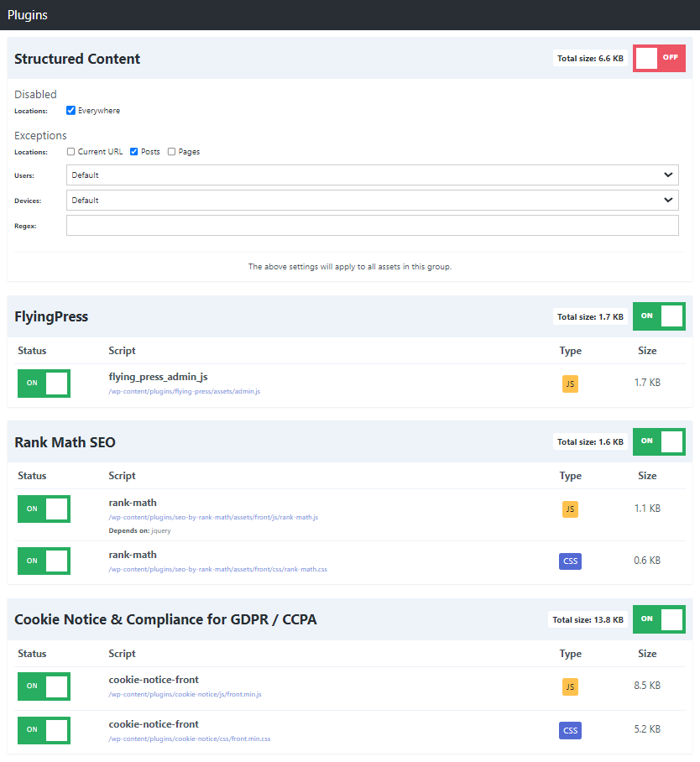Click the Total size: 1.6 KB label
This screenshot has height=762, width=700.
point(590,441)
